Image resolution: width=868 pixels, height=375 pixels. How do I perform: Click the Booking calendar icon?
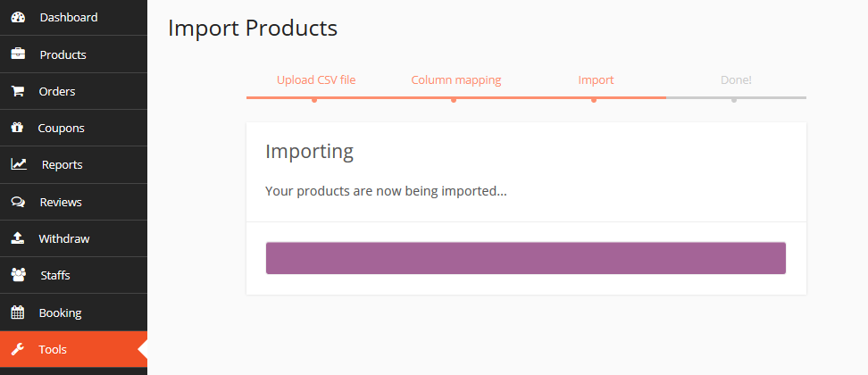coord(18,312)
